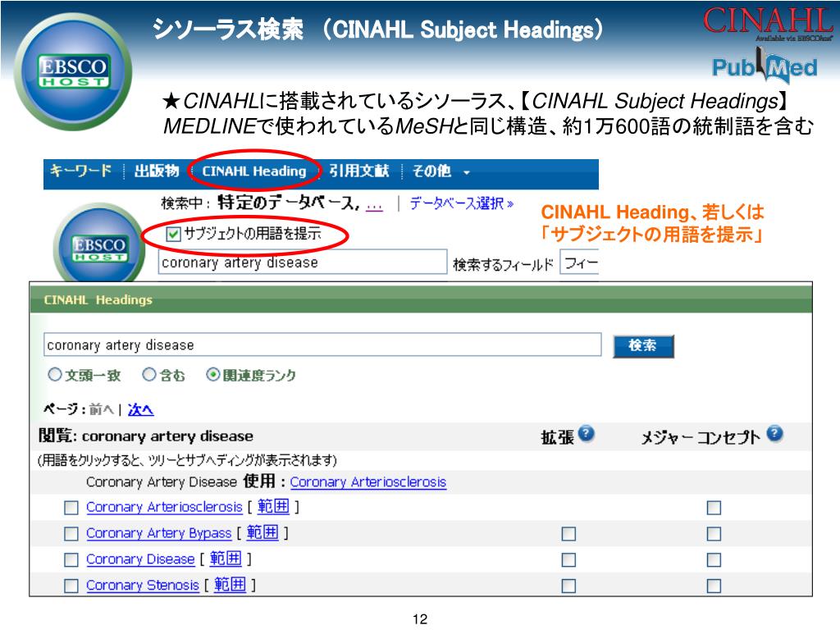Click the 次へ page link
The width and height of the screenshot is (840, 630).
(x=140, y=410)
